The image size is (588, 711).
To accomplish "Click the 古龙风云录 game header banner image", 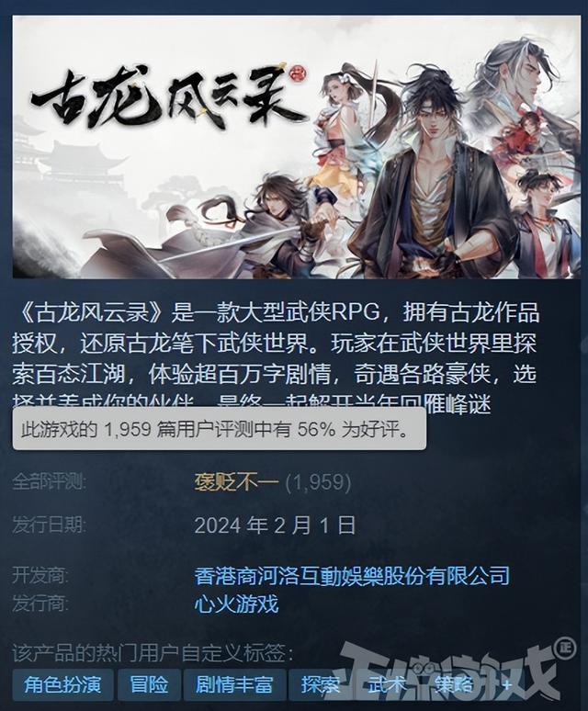I will 297,147.
